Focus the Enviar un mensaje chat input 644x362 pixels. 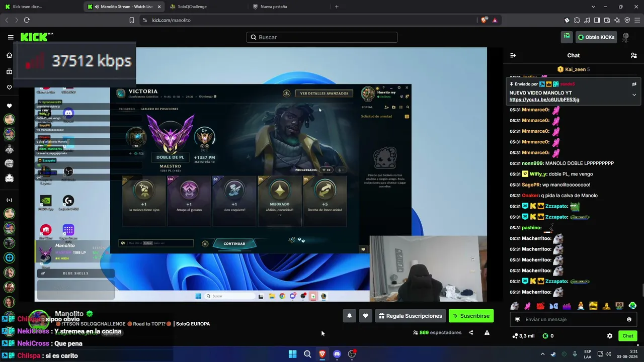pos(574,319)
